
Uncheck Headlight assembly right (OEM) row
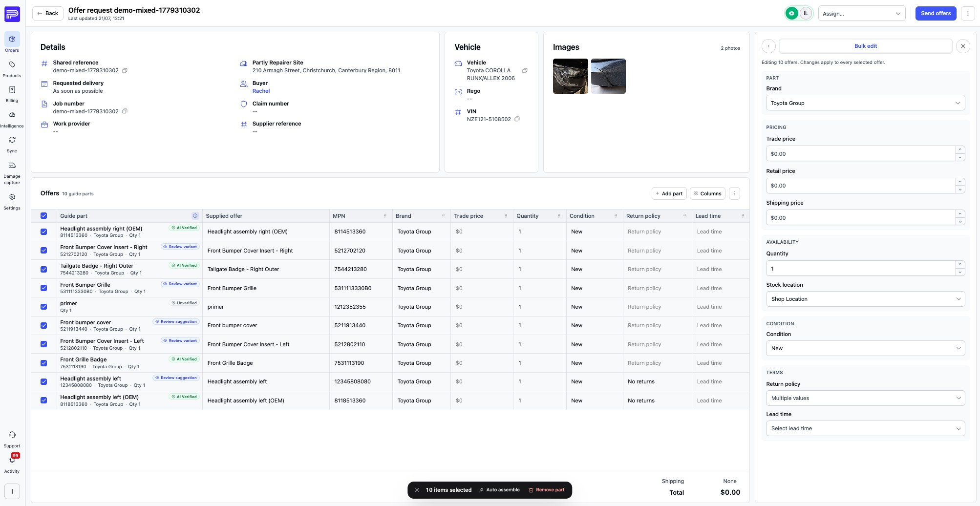tap(44, 232)
